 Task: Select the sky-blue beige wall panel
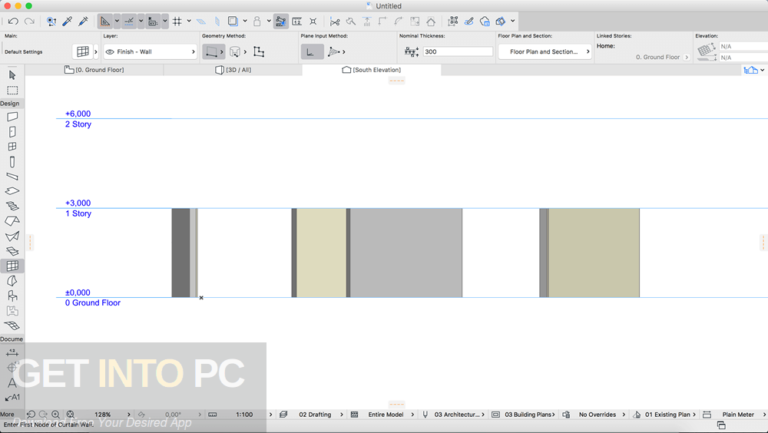pyautogui.click(x=321, y=253)
